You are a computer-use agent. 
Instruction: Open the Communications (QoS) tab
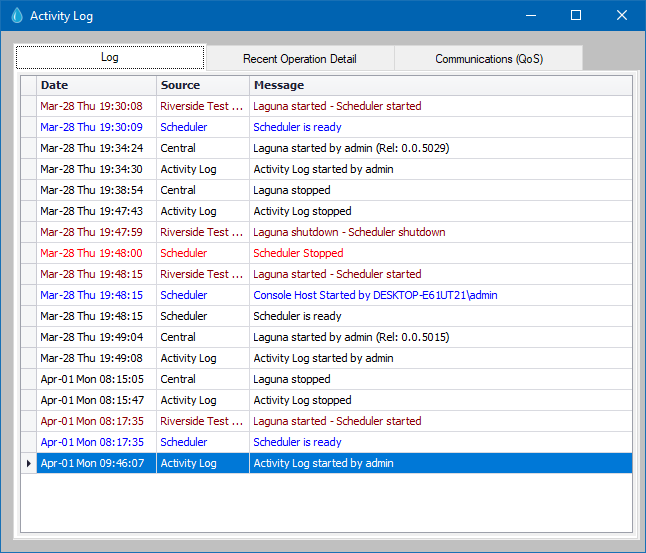(489, 59)
